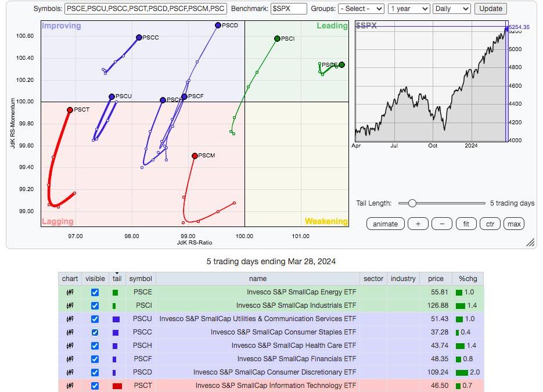
Task: Click the Benchmark $SPX input field
Action: coord(289,9)
